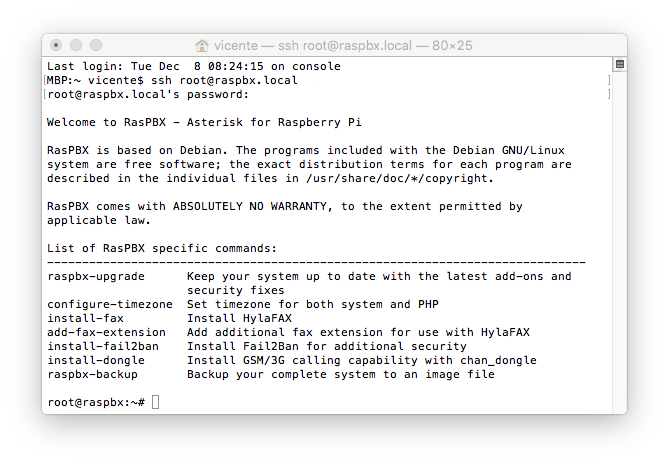Viewport: 669px width, 464px height.
Task: Click the /usr/share/doc/*/copyright path
Action: pyautogui.click(x=399, y=178)
